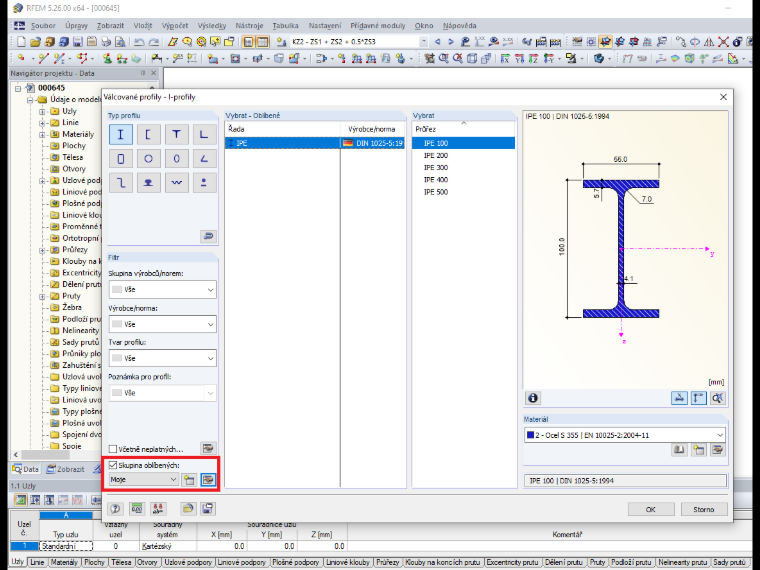Click the open folder icon in main toolbar
Screen dimensions: 760x570
pos(35,42)
